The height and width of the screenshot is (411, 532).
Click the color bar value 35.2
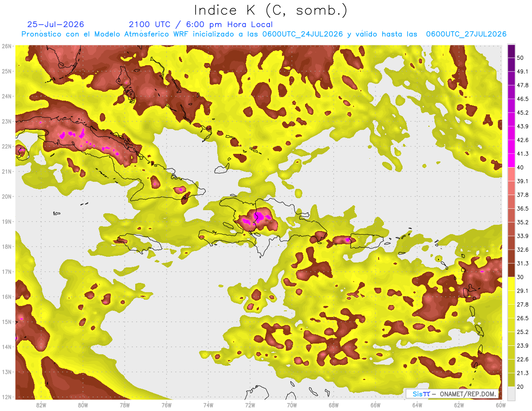pyautogui.click(x=523, y=222)
